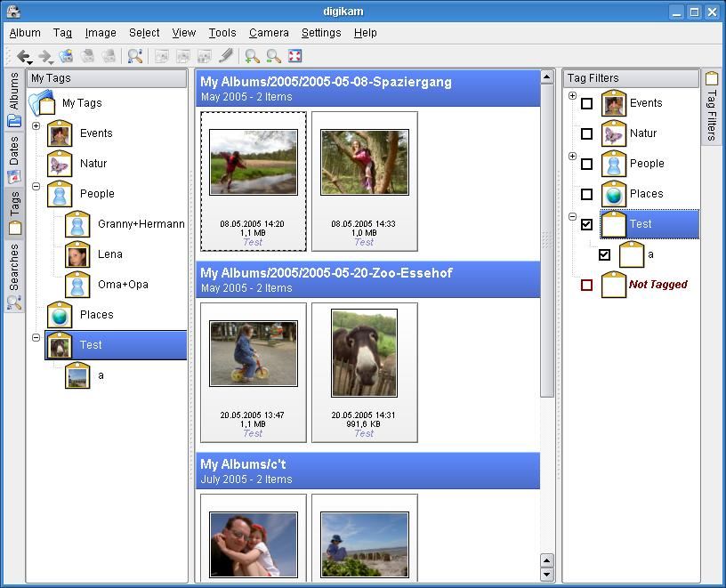This screenshot has height=588, width=726.
Task: Enable the Natur tag filter checkbox
Action: (x=586, y=133)
